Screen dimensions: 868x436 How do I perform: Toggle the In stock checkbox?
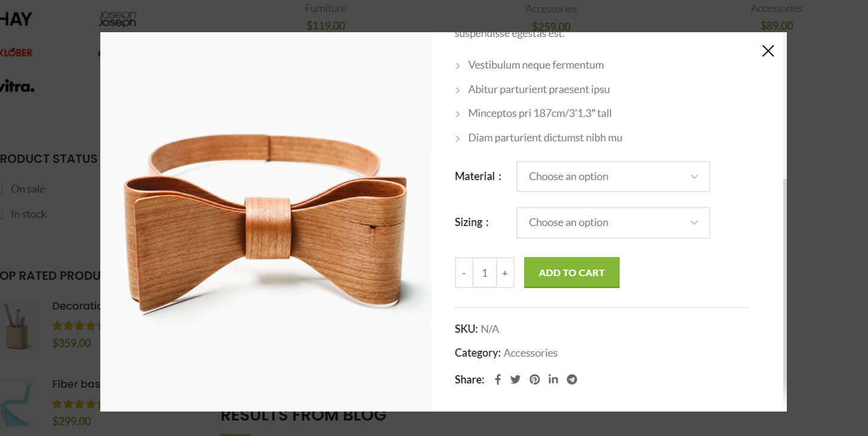1,214
